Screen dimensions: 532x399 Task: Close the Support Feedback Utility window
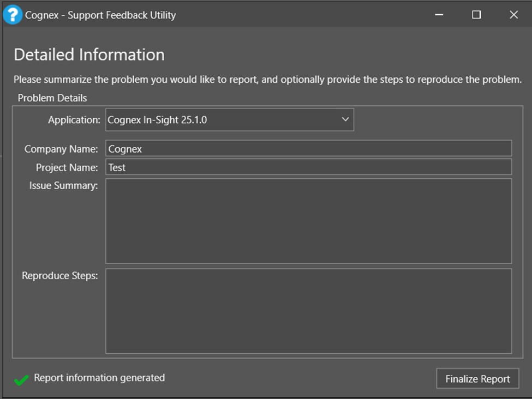(513, 15)
